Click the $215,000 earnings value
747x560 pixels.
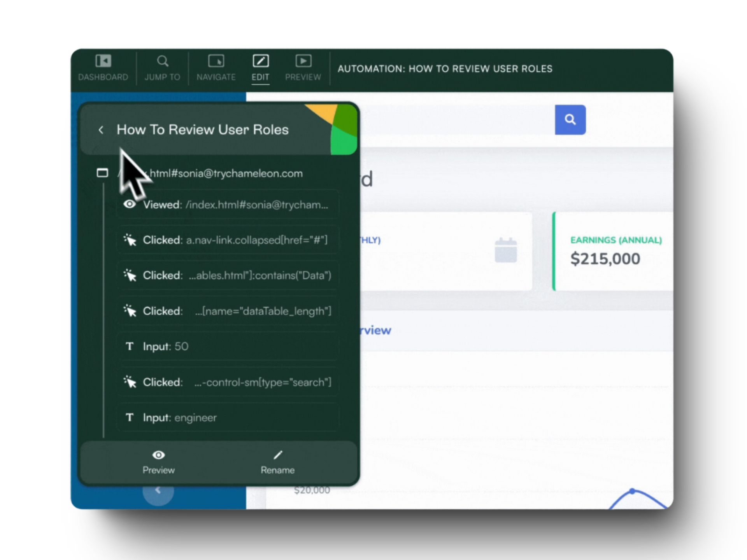[x=605, y=259]
